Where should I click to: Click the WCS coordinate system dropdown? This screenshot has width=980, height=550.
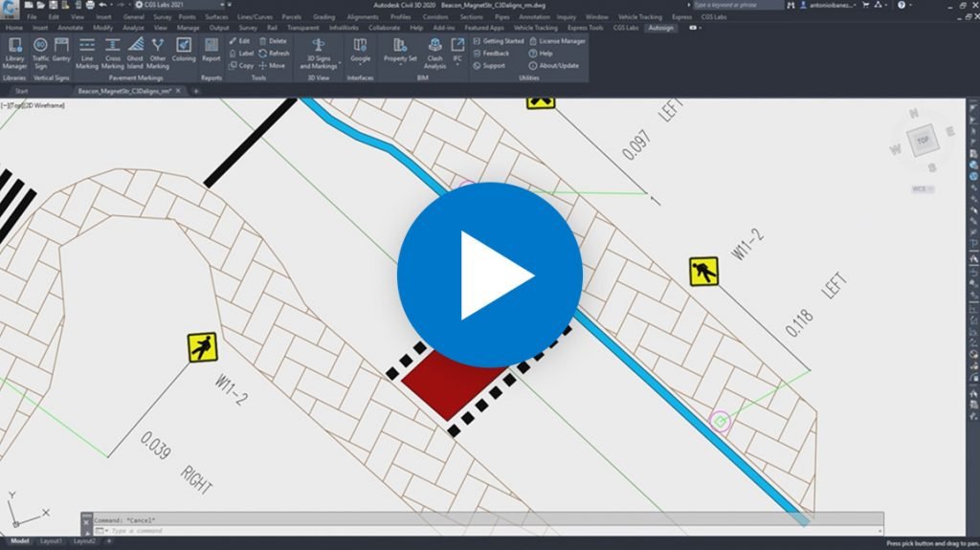923,188
